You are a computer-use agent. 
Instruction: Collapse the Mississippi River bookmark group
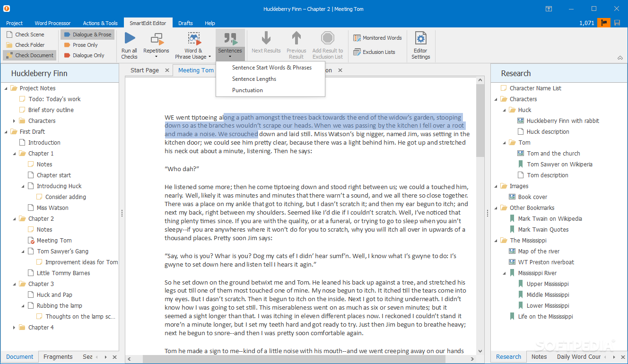(x=504, y=273)
